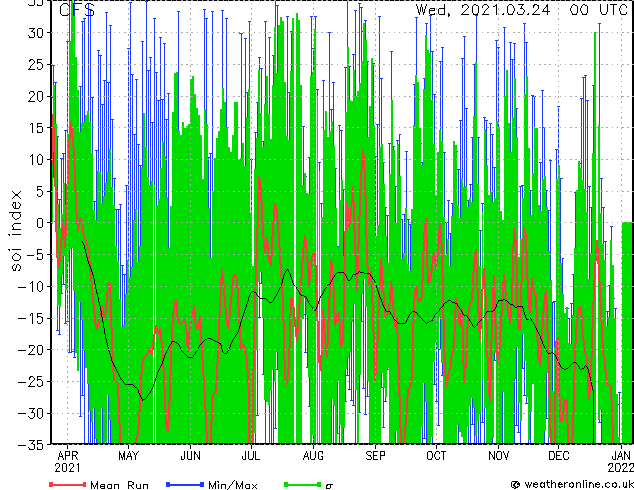Click the 'SEP' x-axis label
Screen dimensions: 634x490
[x=375, y=456]
